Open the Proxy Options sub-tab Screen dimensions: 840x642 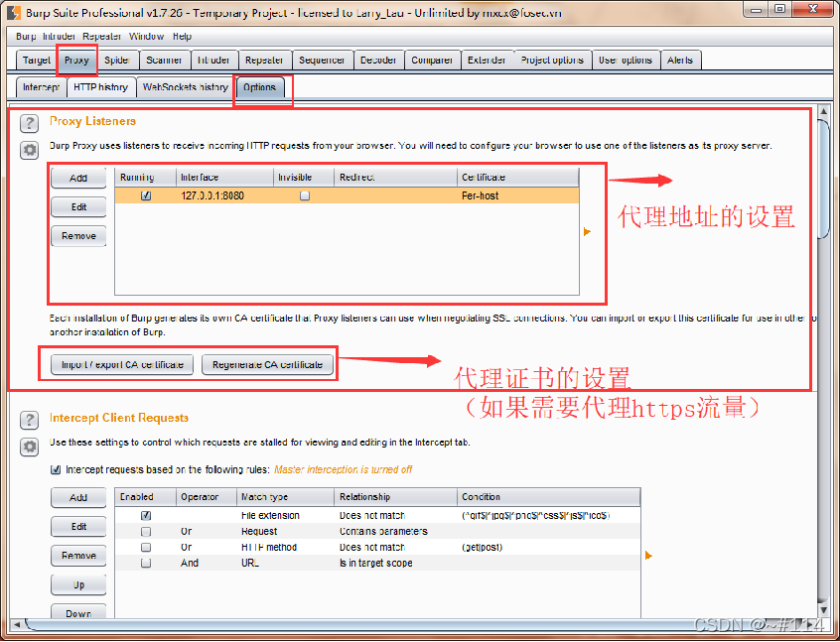pos(260,87)
